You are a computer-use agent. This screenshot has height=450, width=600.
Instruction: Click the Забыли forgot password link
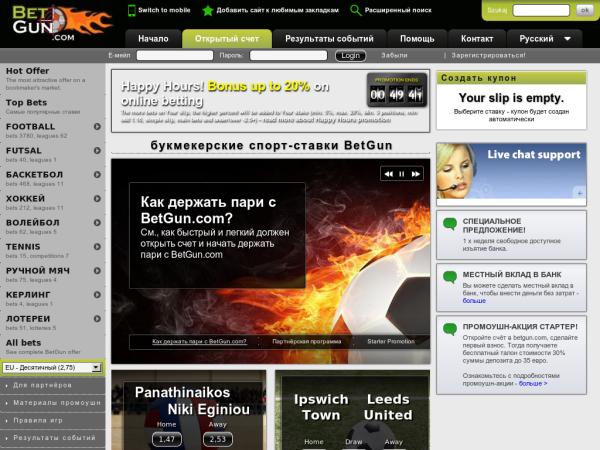394,55
